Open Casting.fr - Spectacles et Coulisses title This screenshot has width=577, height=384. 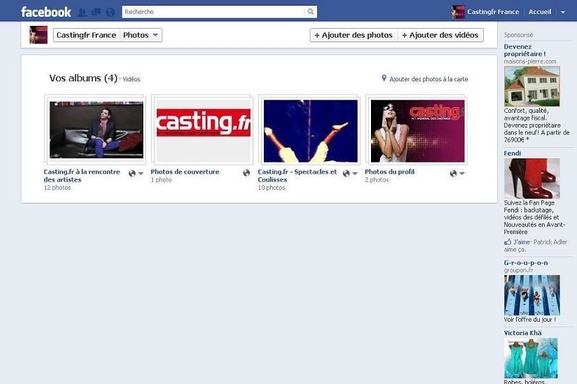297,175
